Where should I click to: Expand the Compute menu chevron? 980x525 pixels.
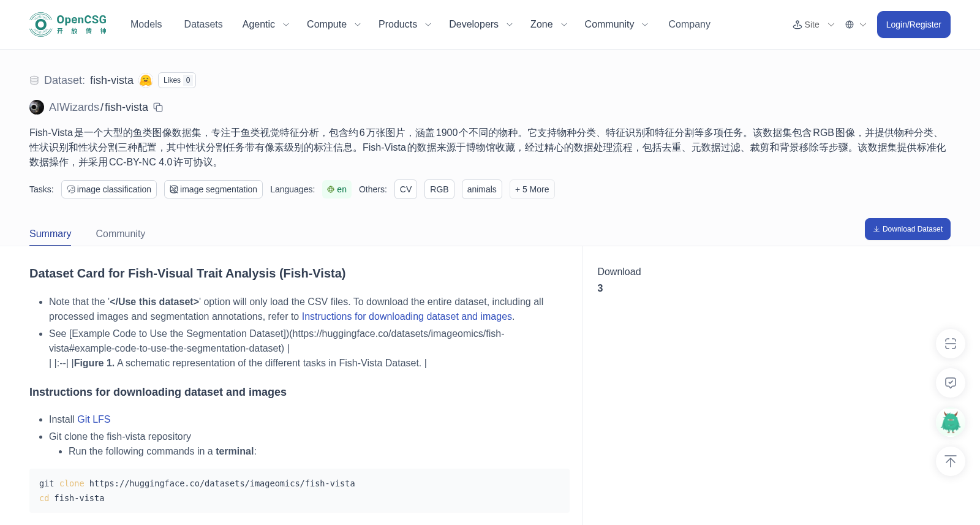point(358,25)
